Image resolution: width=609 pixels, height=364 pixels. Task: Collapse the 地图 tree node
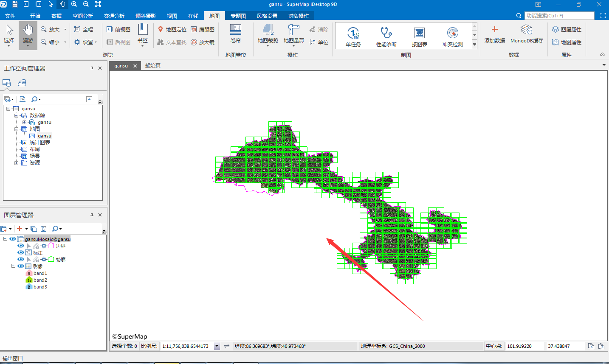click(17, 129)
